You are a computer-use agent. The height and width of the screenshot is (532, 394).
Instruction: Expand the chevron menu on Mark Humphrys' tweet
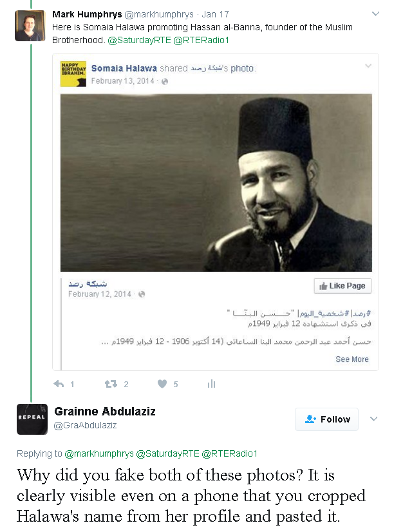[375, 14]
